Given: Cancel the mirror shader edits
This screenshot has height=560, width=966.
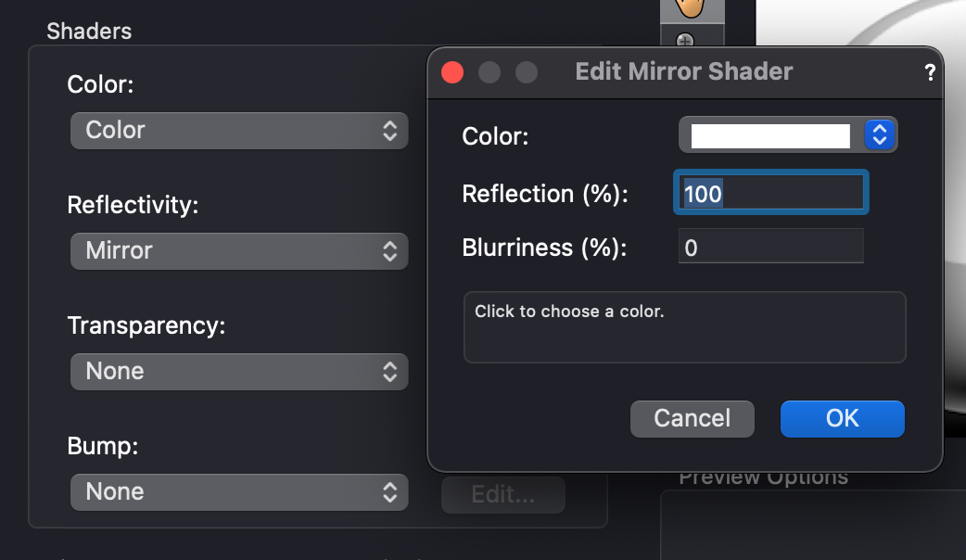Looking at the screenshot, I should point(693,418).
